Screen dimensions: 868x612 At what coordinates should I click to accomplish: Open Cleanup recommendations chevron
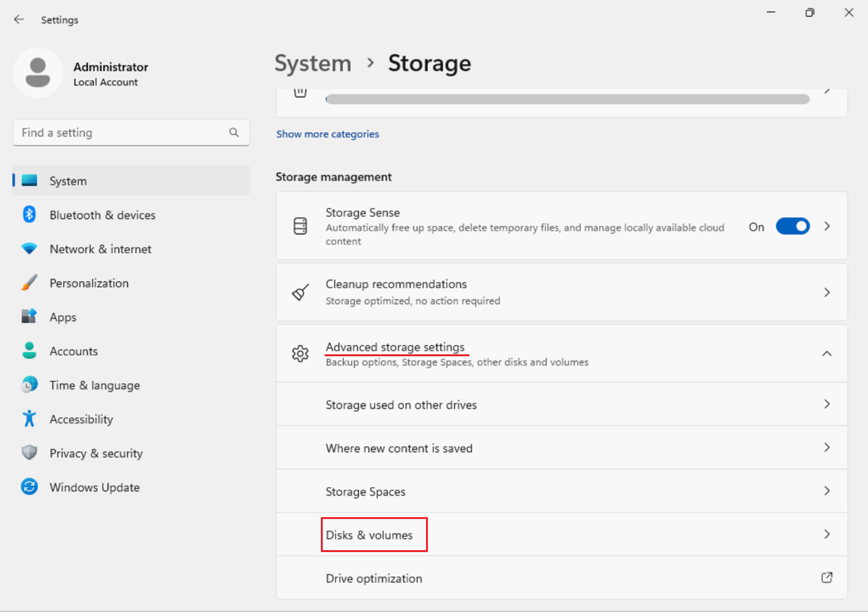(x=827, y=292)
